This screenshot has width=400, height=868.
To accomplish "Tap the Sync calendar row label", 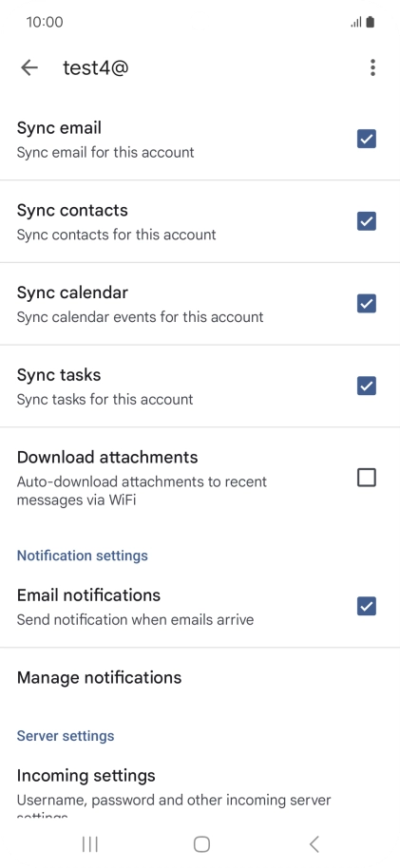I will (72, 292).
